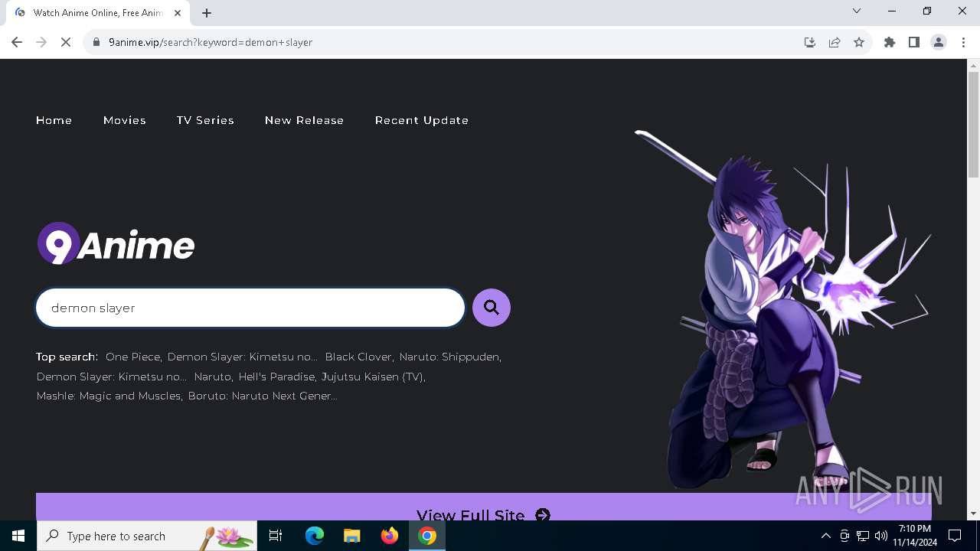Click the browser forward arrow

tap(41, 42)
